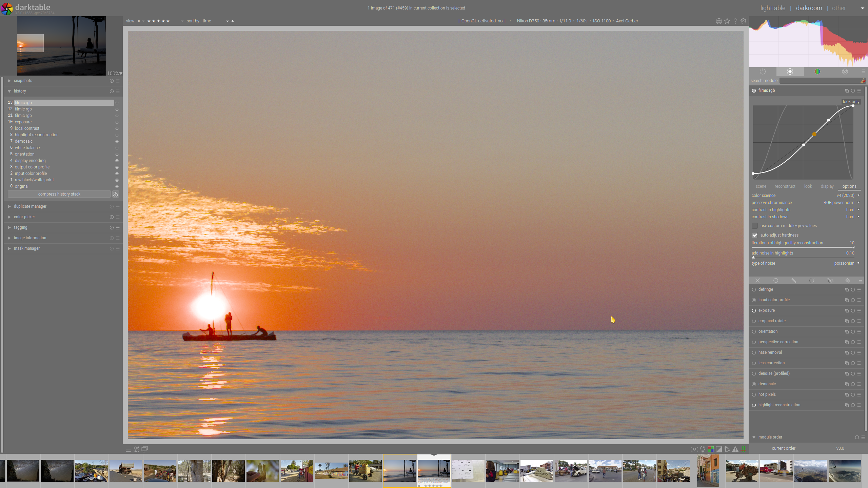Enable the defringe module
This screenshot has width=868, height=488.
[754, 289]
